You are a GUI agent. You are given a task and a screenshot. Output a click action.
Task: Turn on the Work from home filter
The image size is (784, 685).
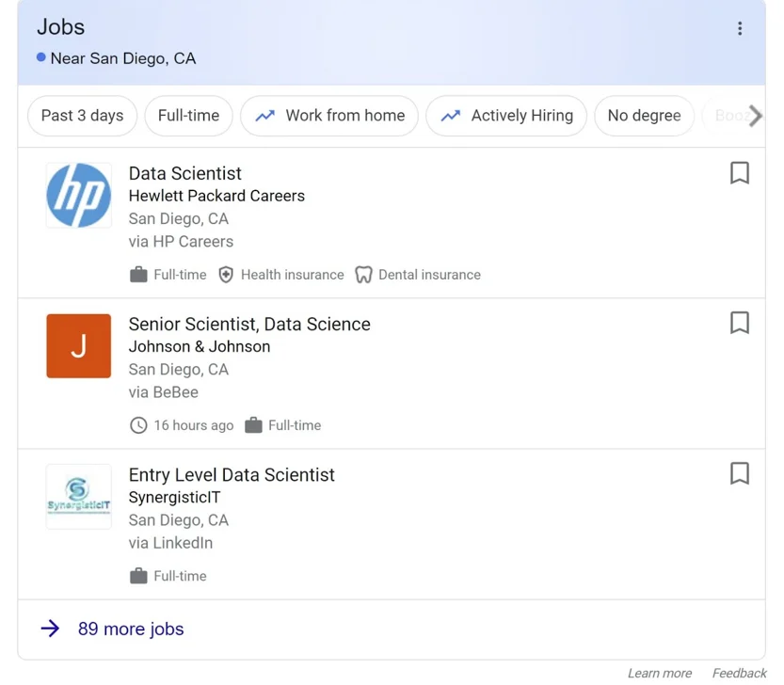coord(328,115)
